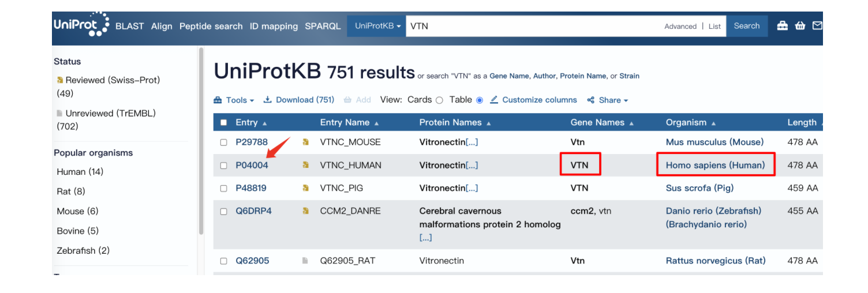Screen dimensions: 868x293
Task: Open the UniProtKB database dropdown
Action: tap(377, 26)
